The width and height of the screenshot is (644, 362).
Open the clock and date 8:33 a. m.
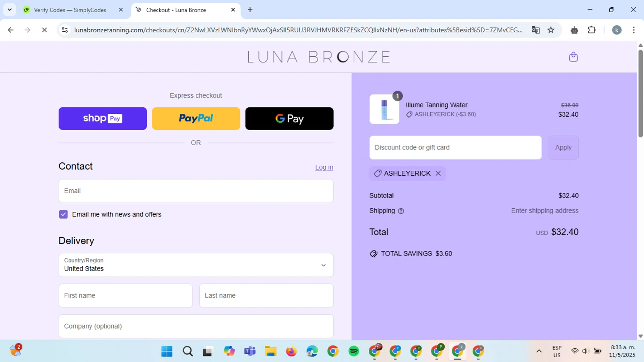pos(622,351)
